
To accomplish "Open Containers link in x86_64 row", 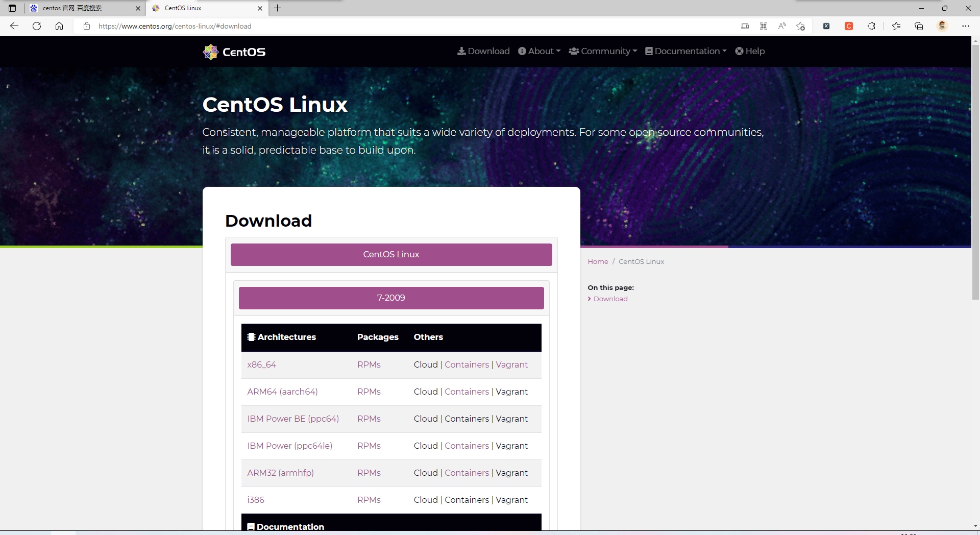I will [x=467, y=364].
